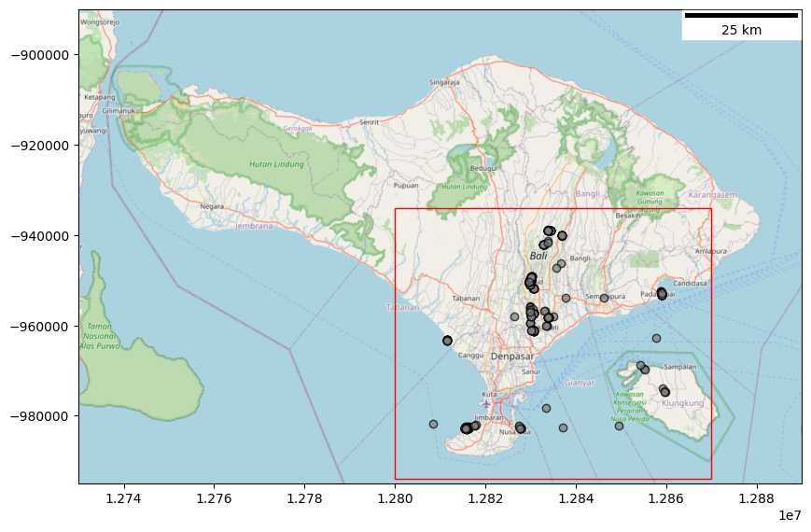The height and width of the screenshot is (532, 811).
Task: Select the Seririt town label
Action: pos(370,121)
